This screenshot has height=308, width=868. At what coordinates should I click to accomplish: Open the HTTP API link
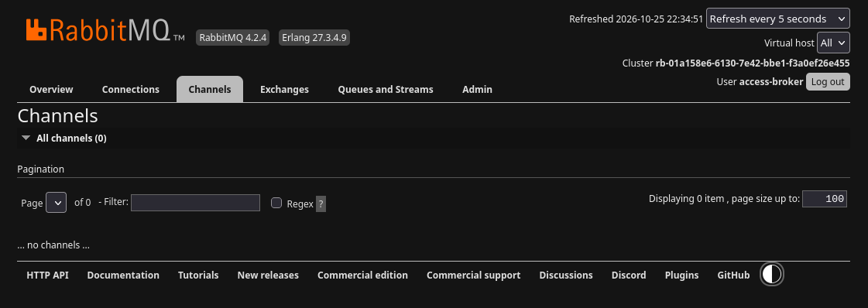click(x=47, y=275)
